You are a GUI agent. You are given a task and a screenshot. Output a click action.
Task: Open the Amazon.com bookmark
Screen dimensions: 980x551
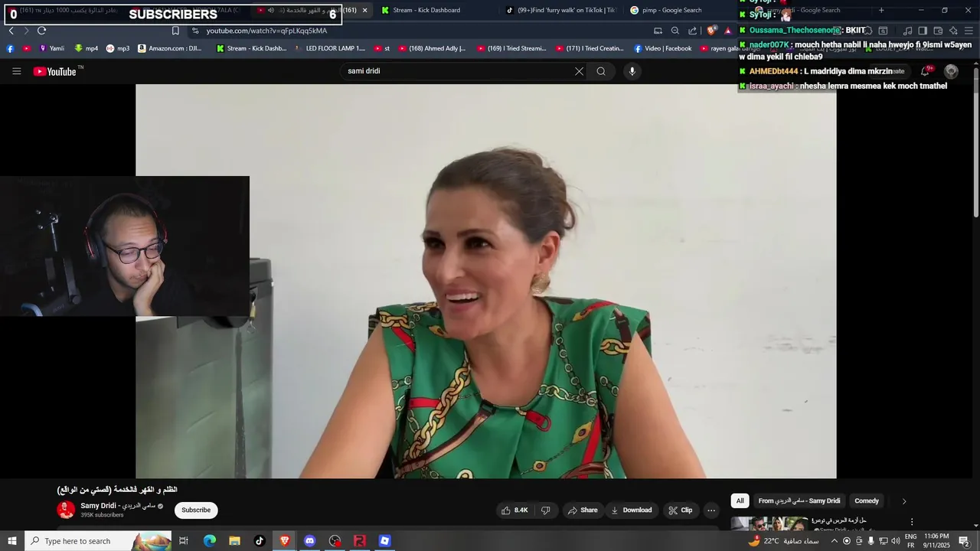pyautogui.click(x=170, y=48)
